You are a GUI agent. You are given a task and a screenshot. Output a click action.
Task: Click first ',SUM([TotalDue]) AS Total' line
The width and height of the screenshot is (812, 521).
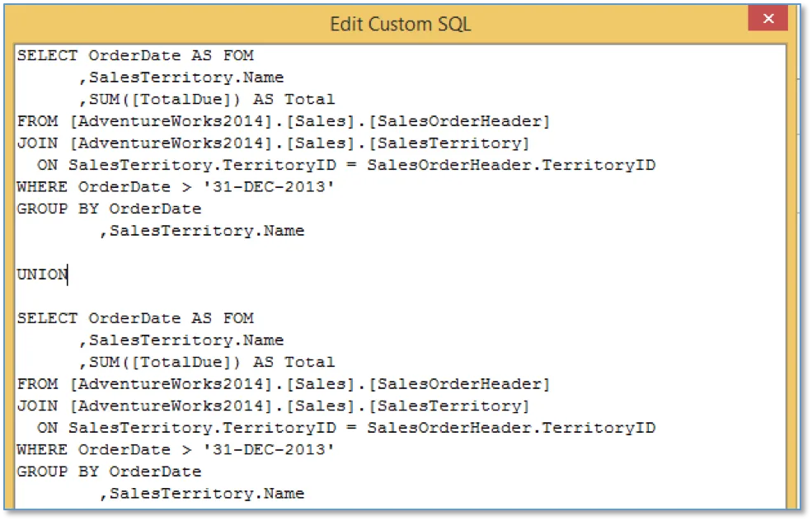click(x=207, y=100)
